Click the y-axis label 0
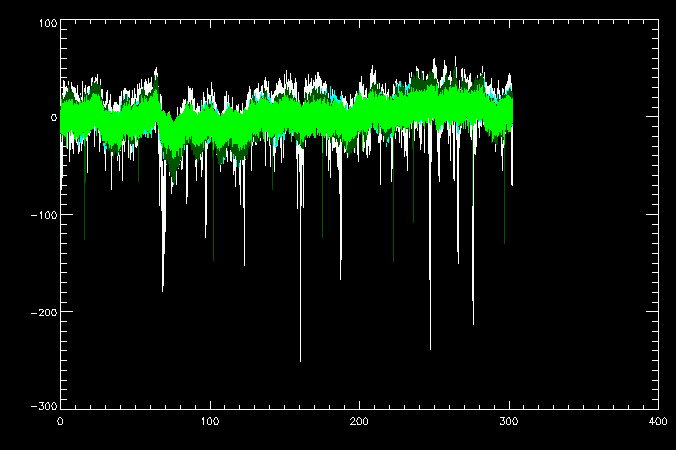This screenshot has height=450, width=676. click(x=54, y=117)
